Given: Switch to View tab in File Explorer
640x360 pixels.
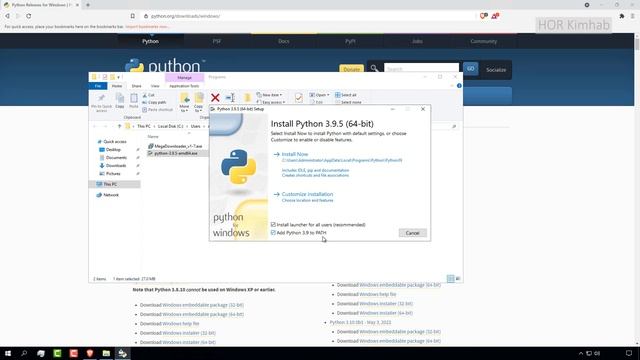Looking at the screenshot, I should pyautogui.click(x=155, y=86).
